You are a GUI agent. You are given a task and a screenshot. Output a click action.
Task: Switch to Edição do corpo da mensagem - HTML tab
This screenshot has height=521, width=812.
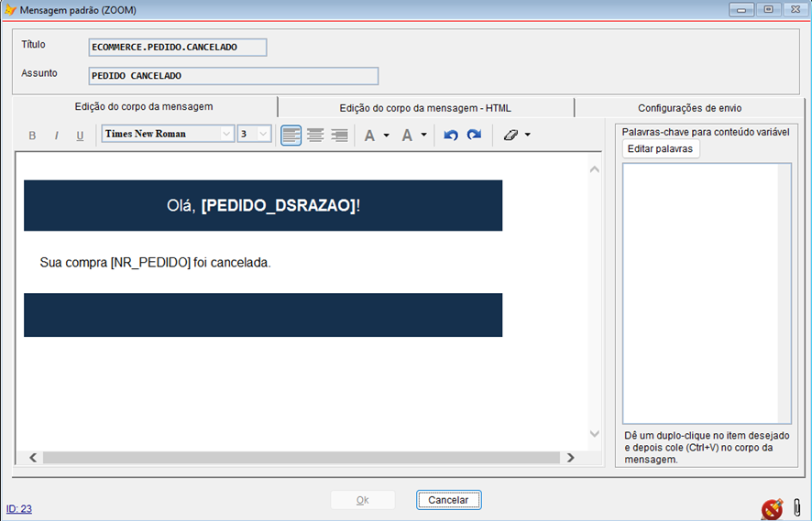coord(425,108)
